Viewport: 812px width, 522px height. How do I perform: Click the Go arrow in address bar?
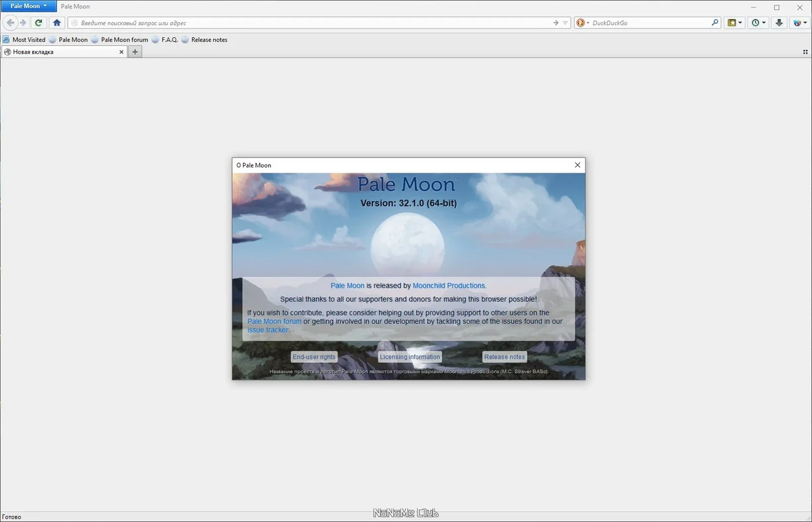point(556,23)
